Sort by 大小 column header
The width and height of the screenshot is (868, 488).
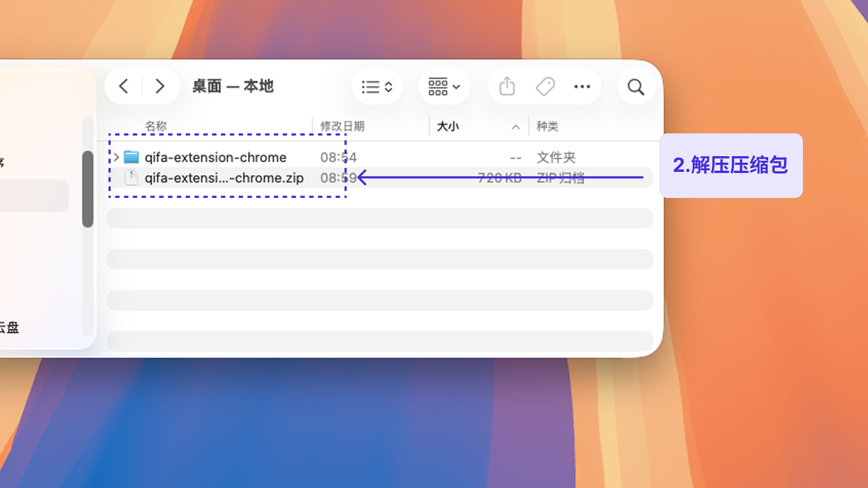pos(448,126)
